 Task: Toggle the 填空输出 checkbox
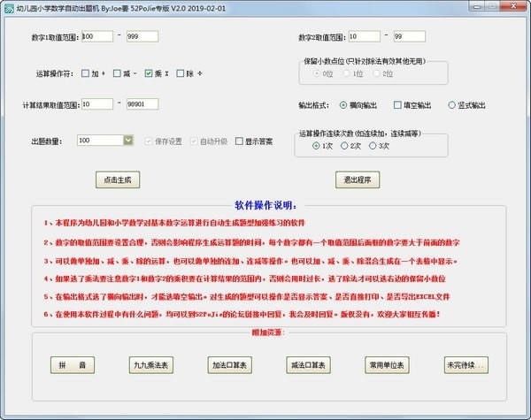tap(398, 104)
